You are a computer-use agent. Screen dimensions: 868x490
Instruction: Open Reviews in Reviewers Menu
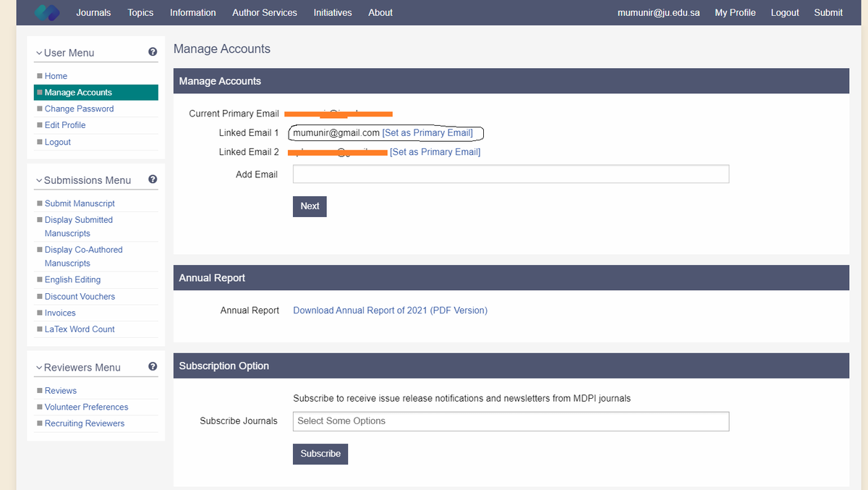pos(61,391)
